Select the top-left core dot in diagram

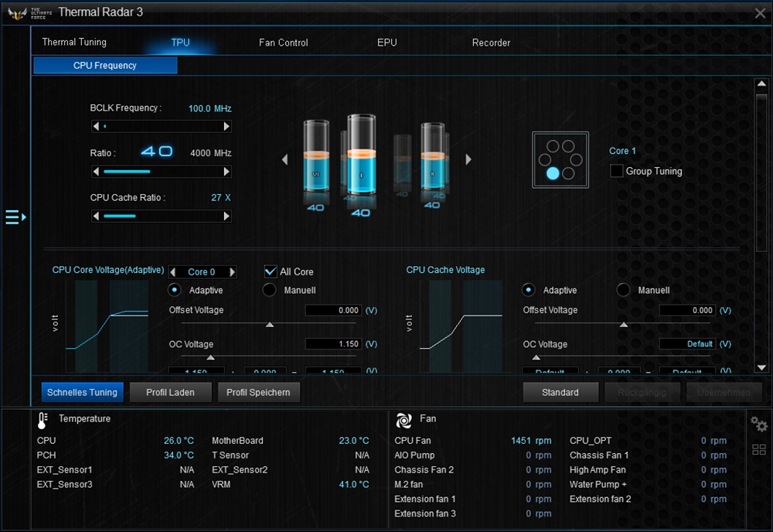click(553, 146)
